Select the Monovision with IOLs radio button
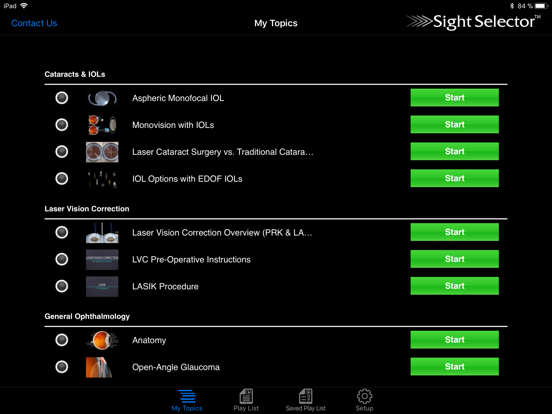552x414 pixels. pyautogui.click(x=62, y=125)
